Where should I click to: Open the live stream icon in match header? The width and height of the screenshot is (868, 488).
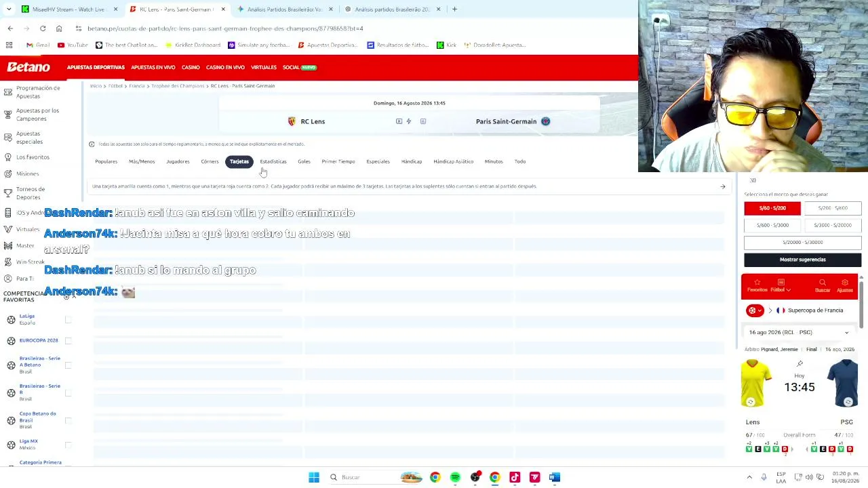pos(399,121)
